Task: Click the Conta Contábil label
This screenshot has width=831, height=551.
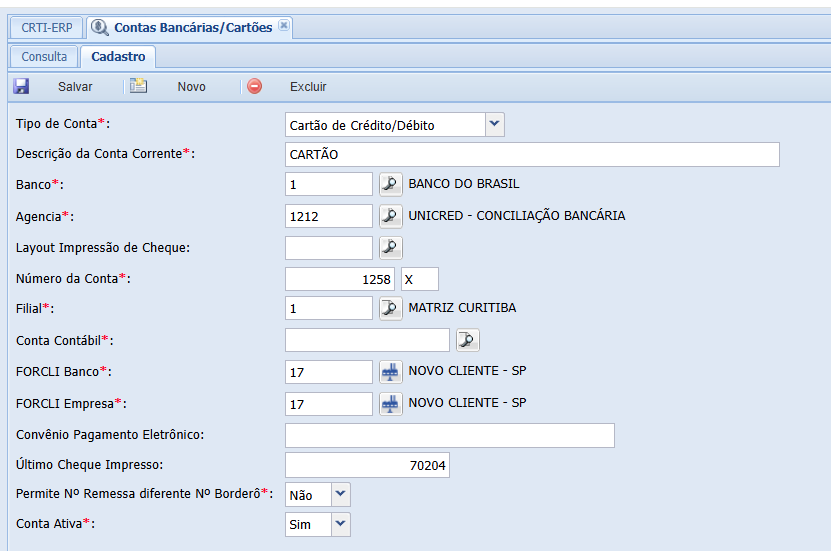Action: click(x=64, y=341)
